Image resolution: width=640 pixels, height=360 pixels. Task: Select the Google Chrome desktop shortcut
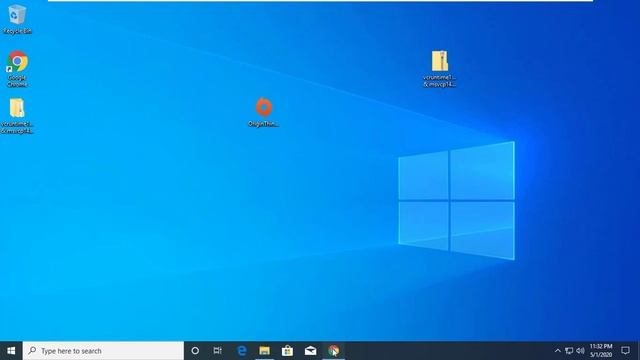17,69
